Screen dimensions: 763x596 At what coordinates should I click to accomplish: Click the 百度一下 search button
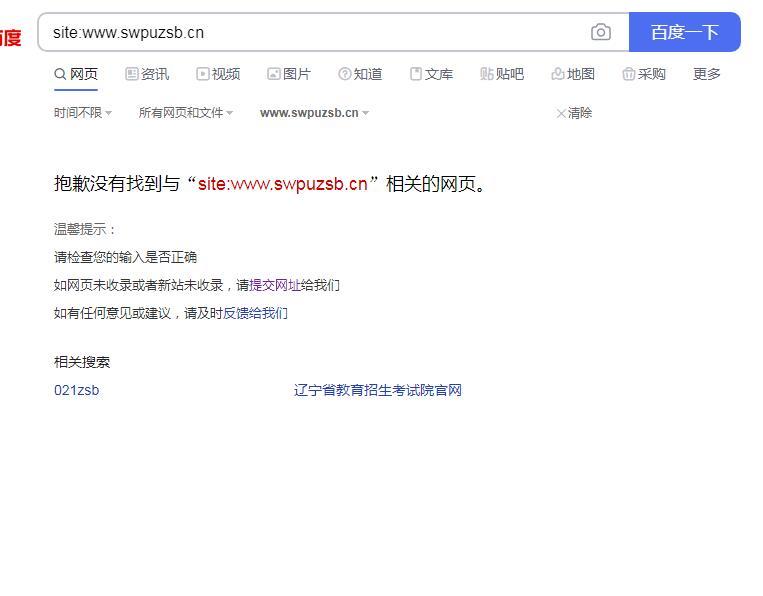coord(684,32)
